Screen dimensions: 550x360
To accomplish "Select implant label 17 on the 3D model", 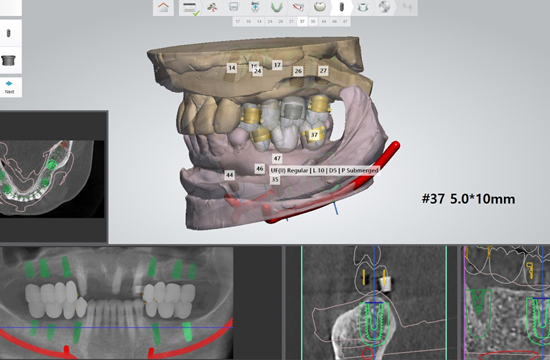I will [277, 65].
